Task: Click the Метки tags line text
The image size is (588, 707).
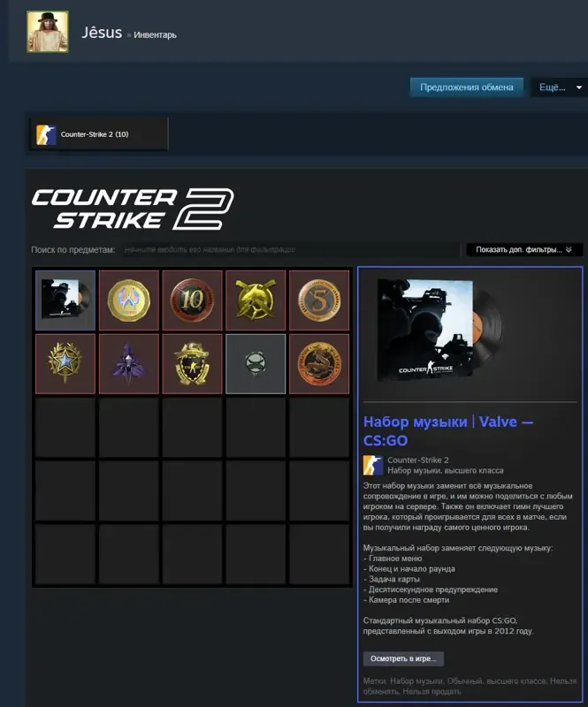Action: (470, 686)
